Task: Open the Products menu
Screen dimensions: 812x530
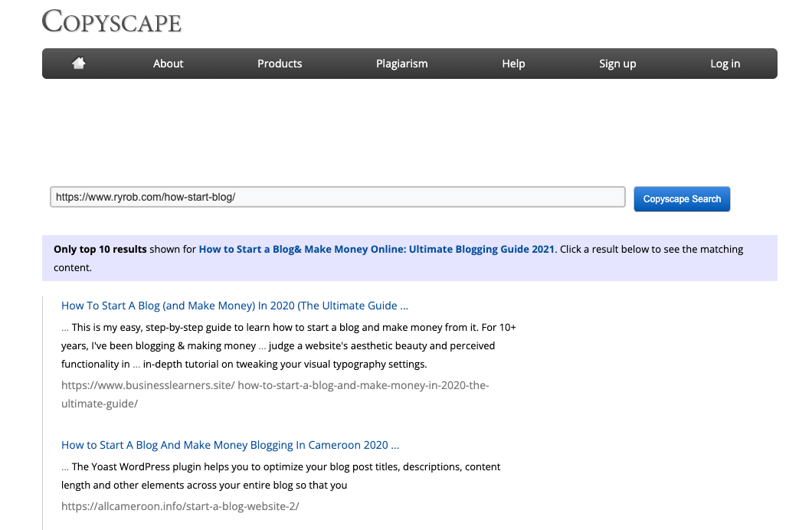Action: [x=280, y=64]
